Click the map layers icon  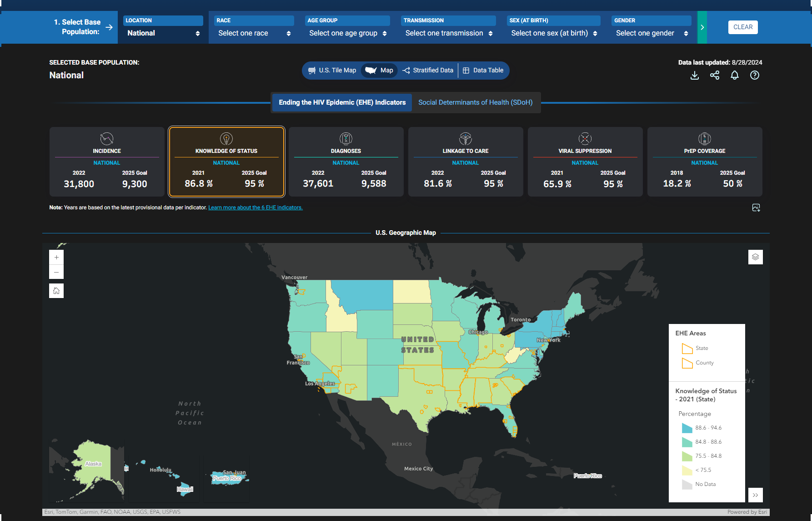tap(756, 257)
